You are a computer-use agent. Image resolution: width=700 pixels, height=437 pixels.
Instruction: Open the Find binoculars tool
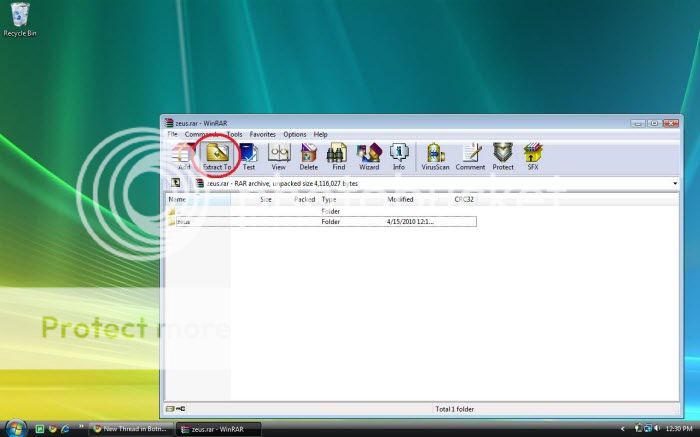[338, 155]
